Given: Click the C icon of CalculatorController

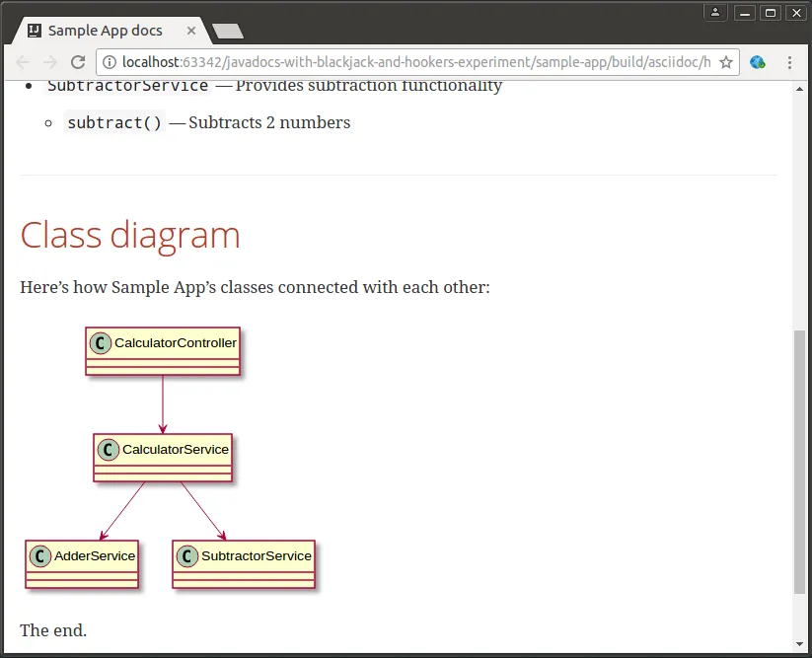Looking at the screenshot, I should point(101,343).
